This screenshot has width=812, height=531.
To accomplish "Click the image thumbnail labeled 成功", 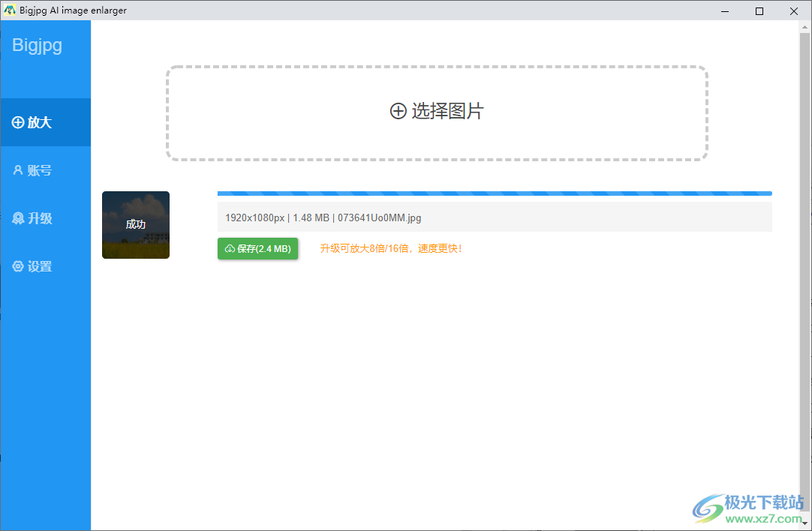I will coord(135,225).
